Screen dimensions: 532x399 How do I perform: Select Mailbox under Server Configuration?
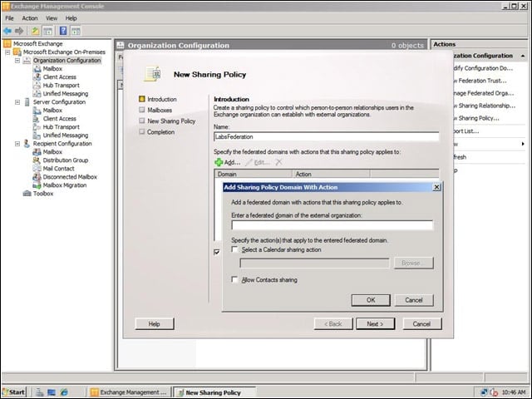click(52, 111)
